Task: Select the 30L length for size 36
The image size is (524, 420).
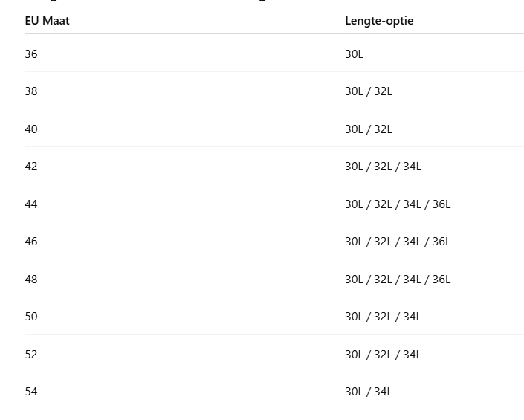Action: (355, 54)
